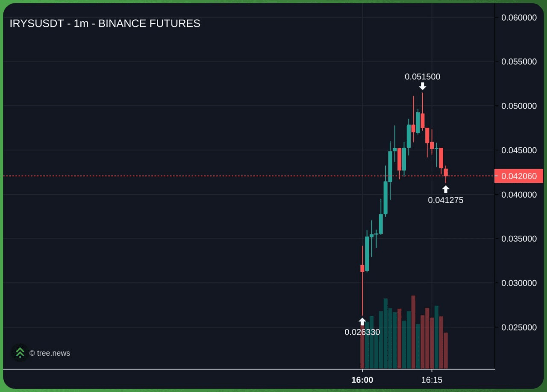Click the 0.035000 price axis label
The image size is (547, 392).
[x=519, y=238]
